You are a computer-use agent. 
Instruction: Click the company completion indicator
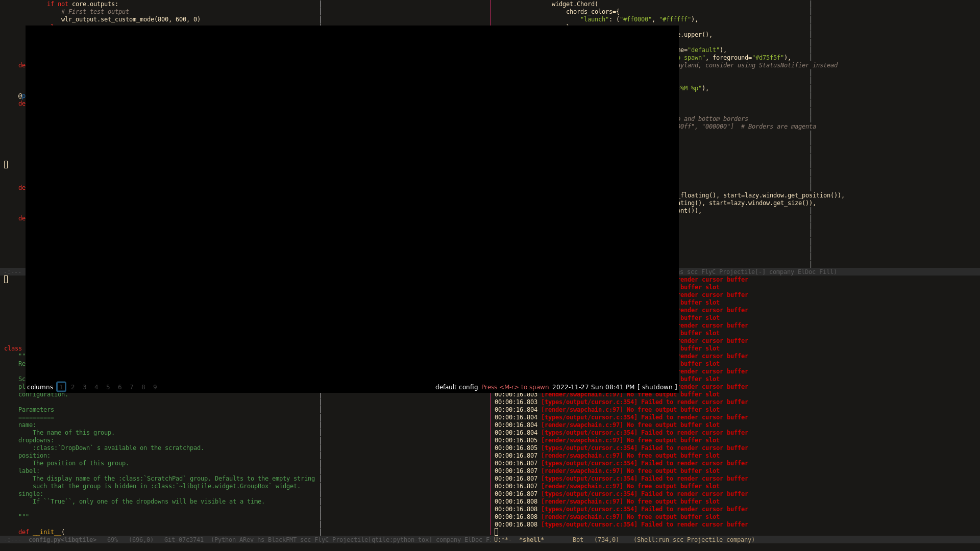pos(447,539)
